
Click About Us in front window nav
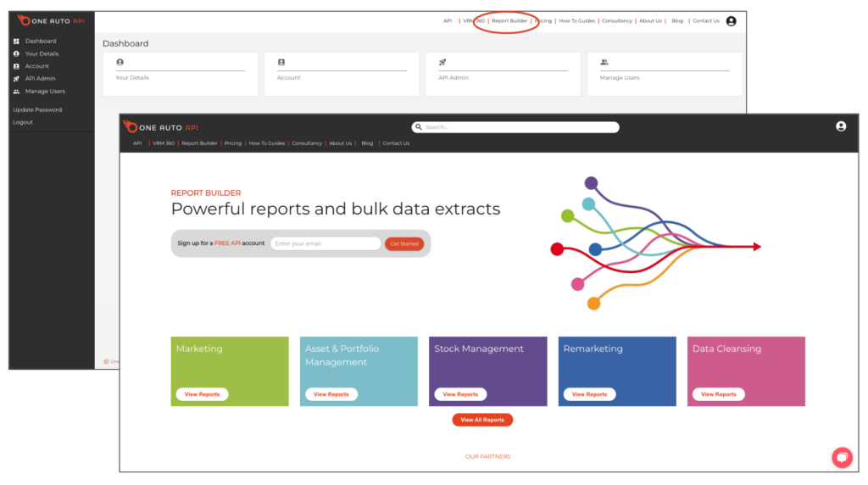(x=340, y=143)
